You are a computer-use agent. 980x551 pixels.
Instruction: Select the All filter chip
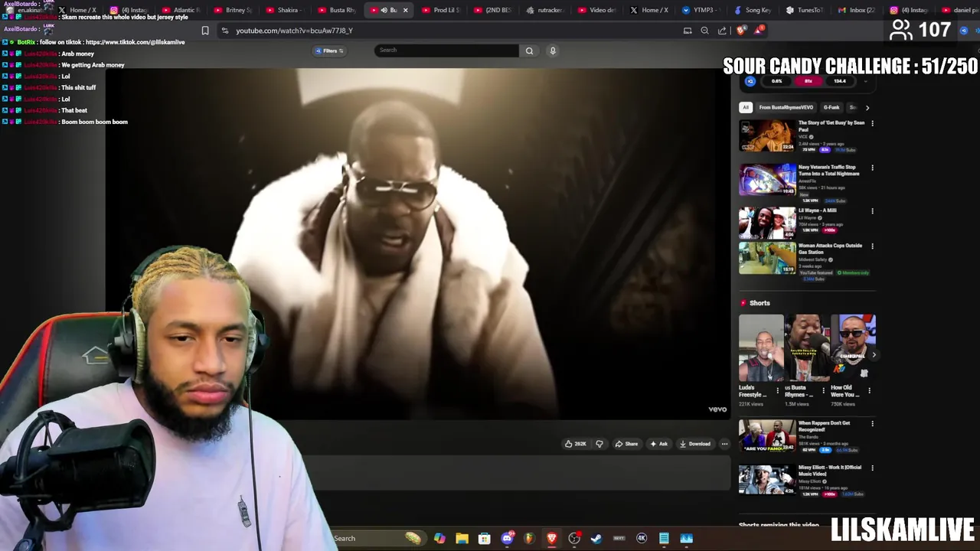click(x=746, y=107)
